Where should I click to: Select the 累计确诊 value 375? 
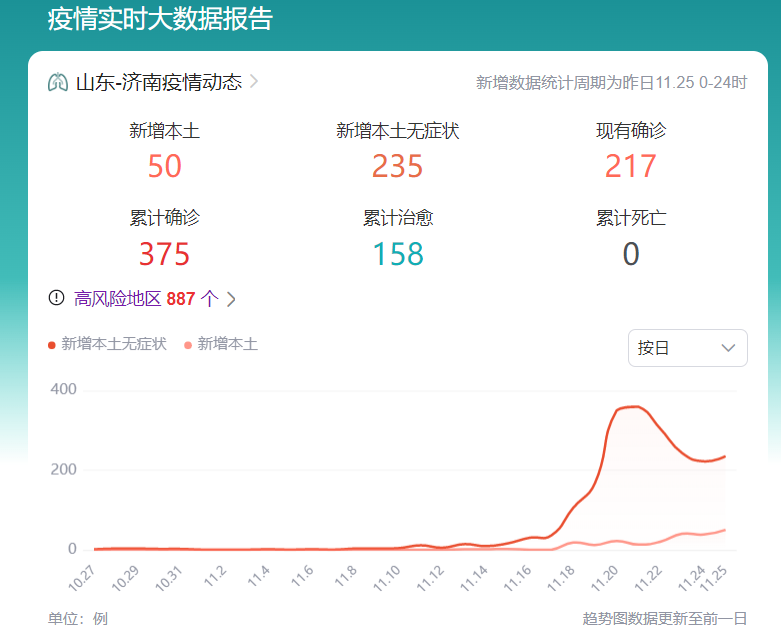tap(165, 254)
